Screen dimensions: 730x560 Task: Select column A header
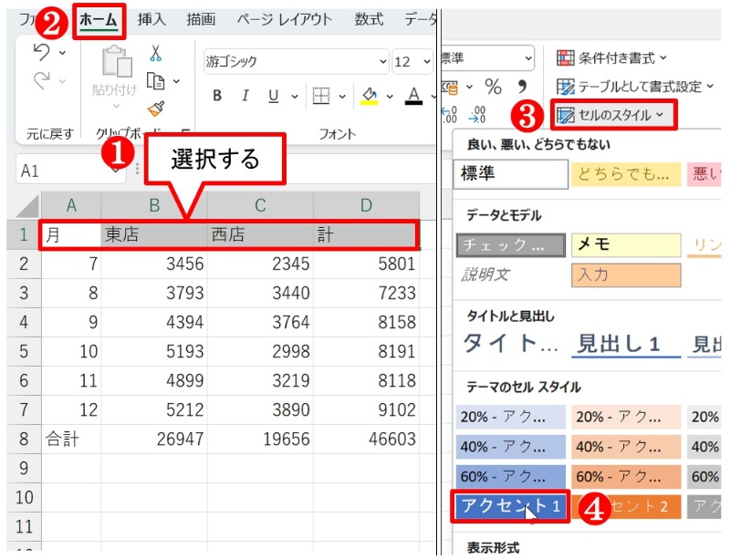click(x=71, y=205)
